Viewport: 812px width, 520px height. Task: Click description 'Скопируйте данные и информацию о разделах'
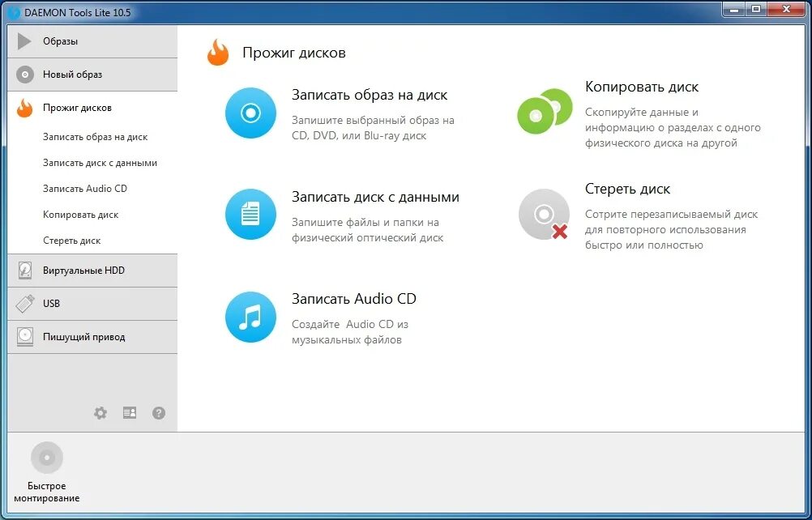tap(673, 127)
